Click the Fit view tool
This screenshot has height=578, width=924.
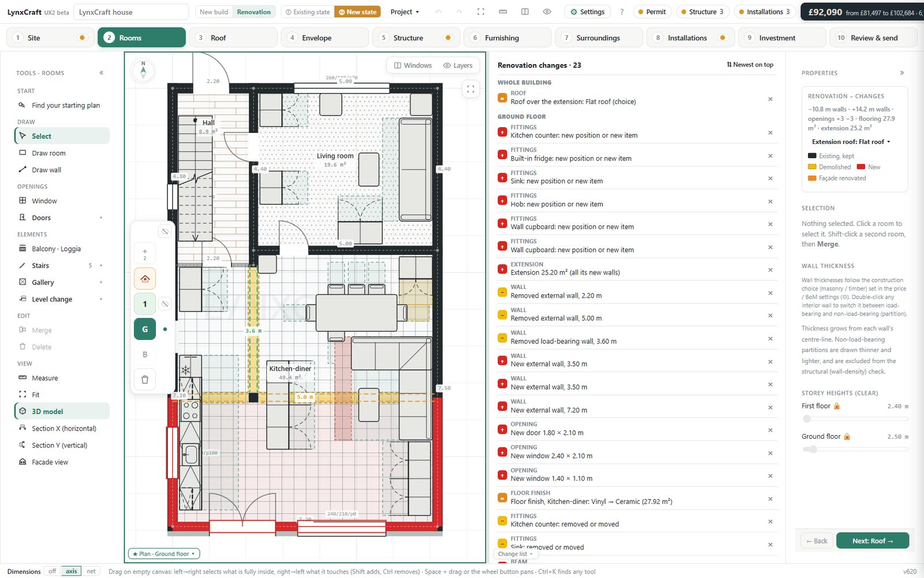pyautogui.click(x=62, y=395)
